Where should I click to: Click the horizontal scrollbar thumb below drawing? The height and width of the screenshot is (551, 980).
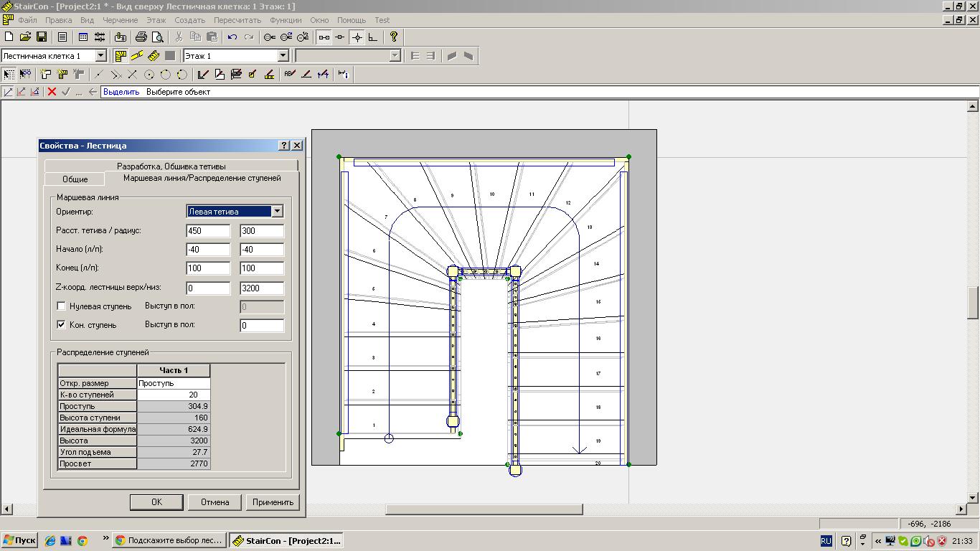pyautogui.click(x=484, y=509)
